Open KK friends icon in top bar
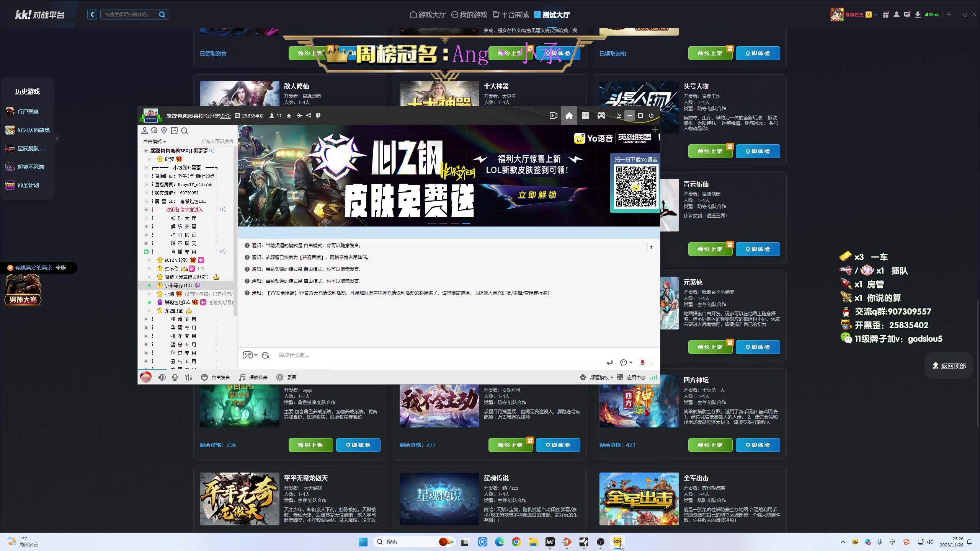Screen dimensions: 980x551 pyautogui.click(x=897, y=15)
